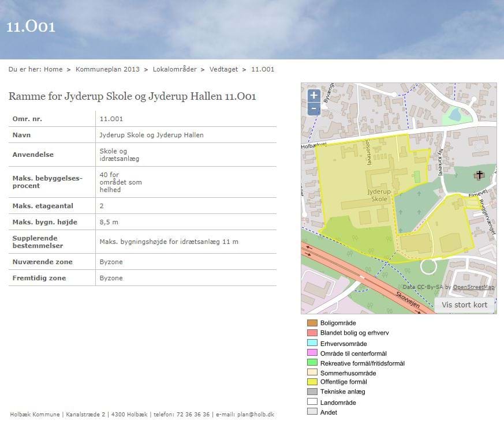Screen dimensions: 504x421
Task: Select the yellow Offentlige formål swatch
Action: point(312,382)
